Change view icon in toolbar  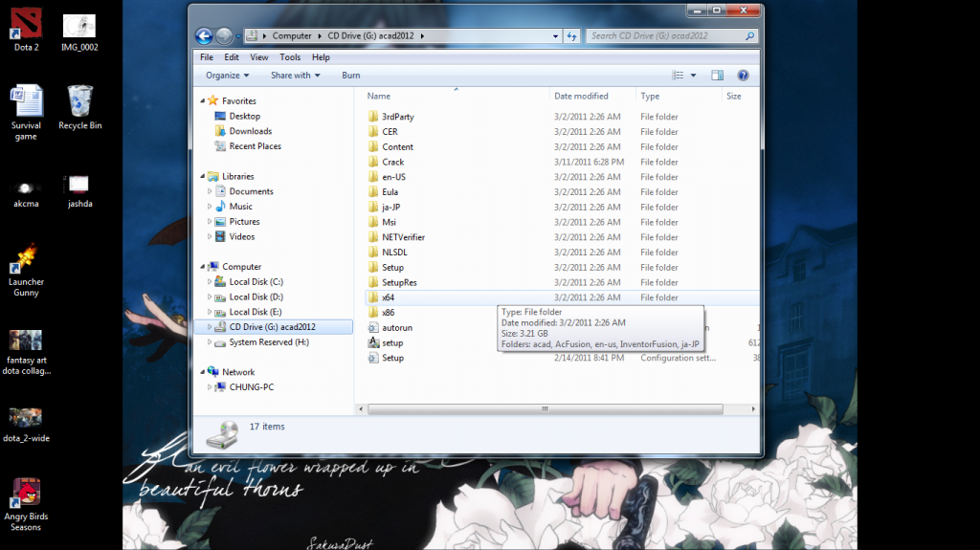click(678, 76)
